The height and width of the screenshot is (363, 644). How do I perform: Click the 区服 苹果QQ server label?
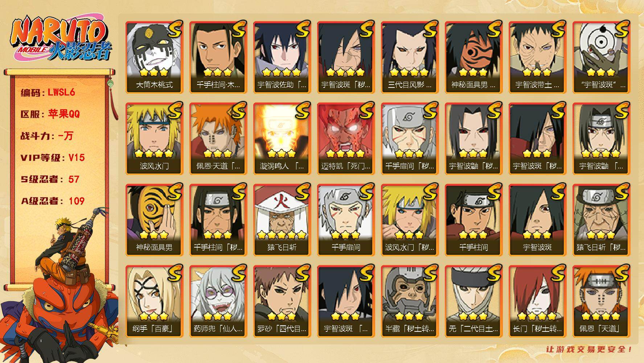[50, 114]
